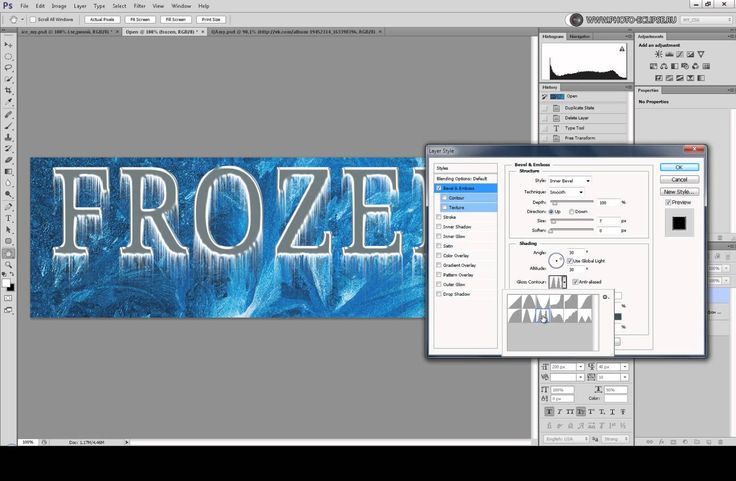The width and height of the screenshot is (736, 481).
Task: Select the Blur tool
Action: (8, 183)
